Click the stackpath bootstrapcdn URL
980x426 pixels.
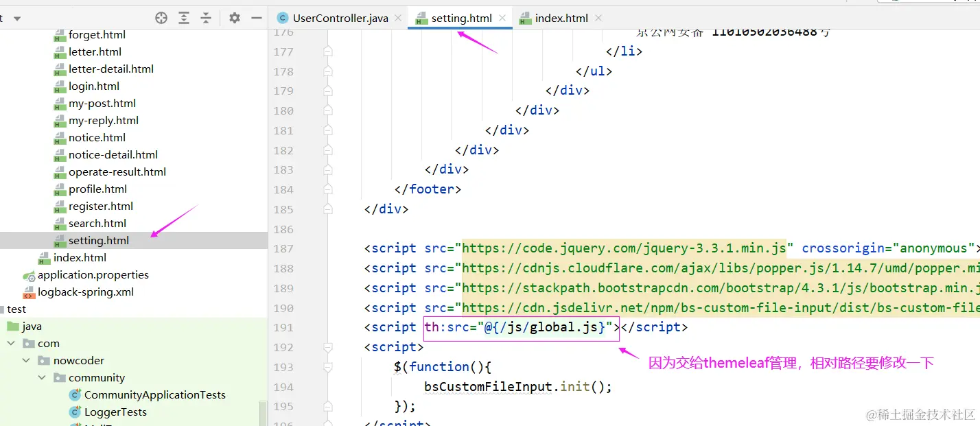[x=721, y=288]
